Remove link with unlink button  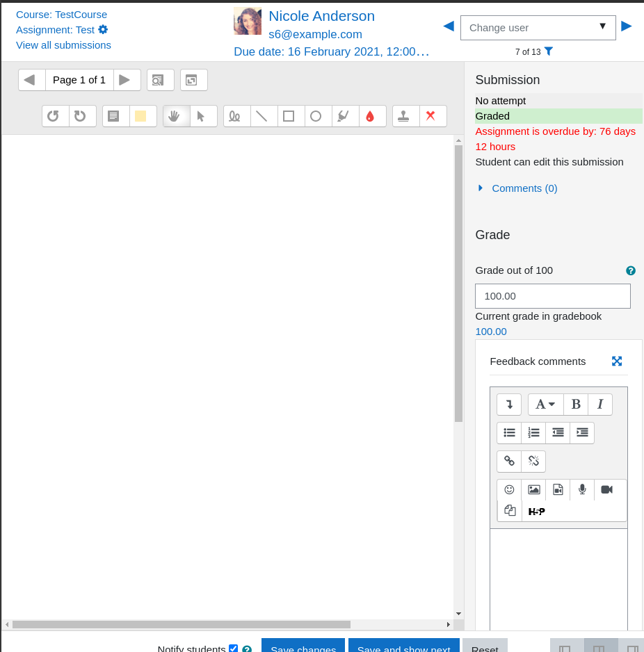pos(533,461)
